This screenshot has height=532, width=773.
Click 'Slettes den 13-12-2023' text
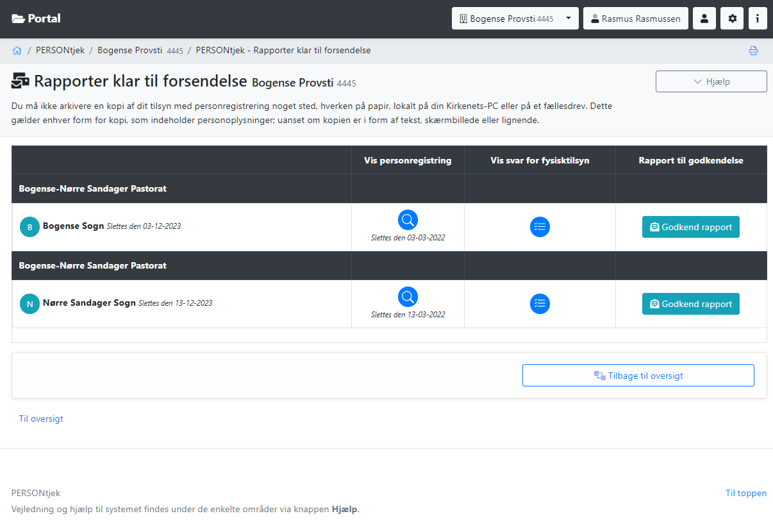(x=176, y=303)
